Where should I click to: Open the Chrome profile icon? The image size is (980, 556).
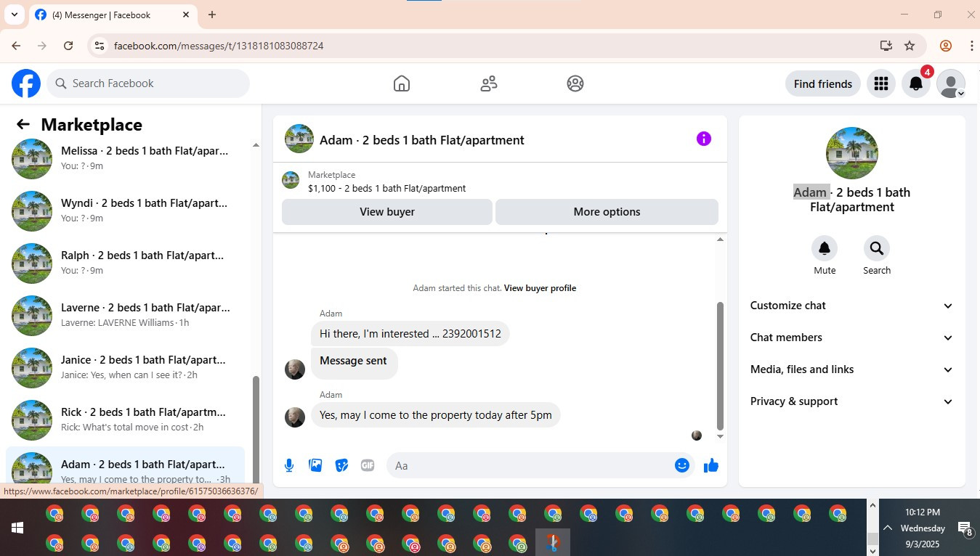(946, 46)
